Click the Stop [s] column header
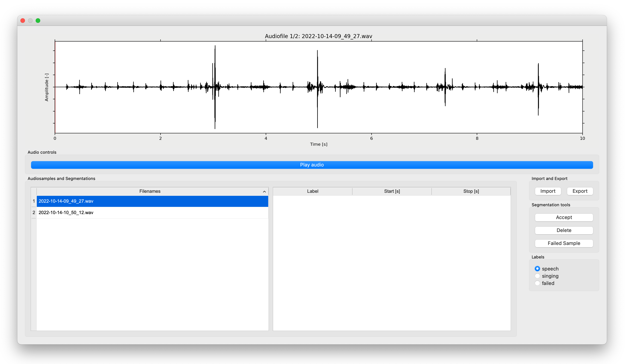627x364 pixels. pyautogui.click(x=471, y=191)
